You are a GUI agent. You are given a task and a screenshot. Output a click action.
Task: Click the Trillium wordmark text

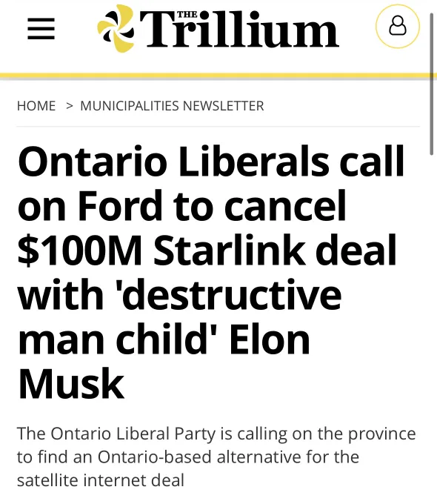pos(239,29)
